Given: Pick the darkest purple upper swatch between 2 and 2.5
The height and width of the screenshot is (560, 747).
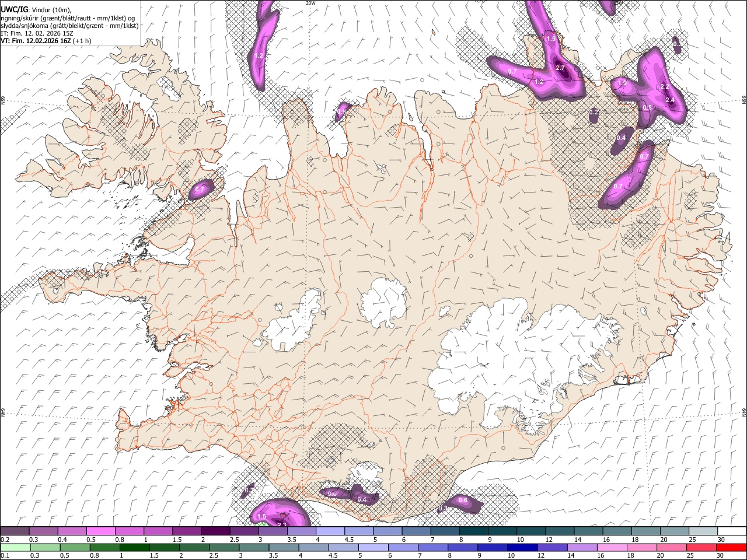Looking at the screenshot, I should click(215, 531).
